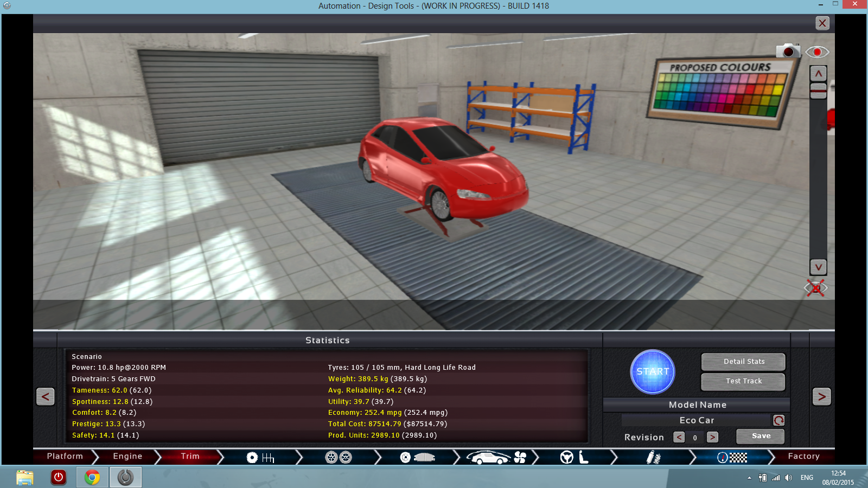Viewport: 868px width, 488px height.
Task: Decrease the revision number
Action: [679, 437]
